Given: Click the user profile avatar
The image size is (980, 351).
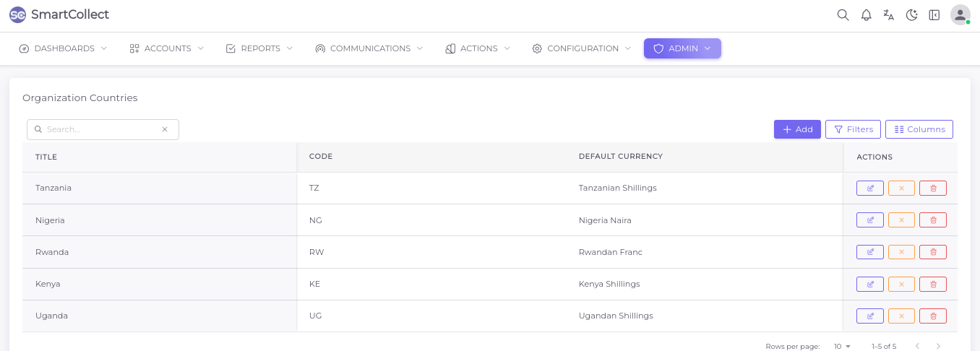Looking at the screenshot, I should (x=960, y=15).
